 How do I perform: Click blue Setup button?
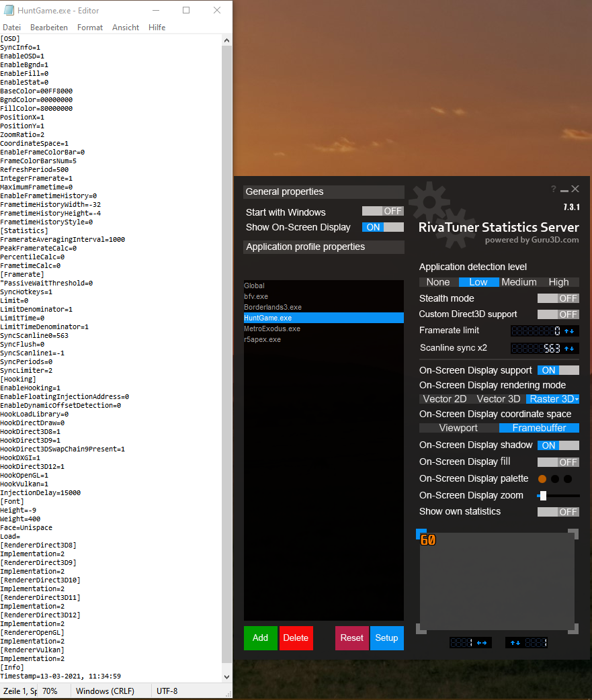coord(386,638)
